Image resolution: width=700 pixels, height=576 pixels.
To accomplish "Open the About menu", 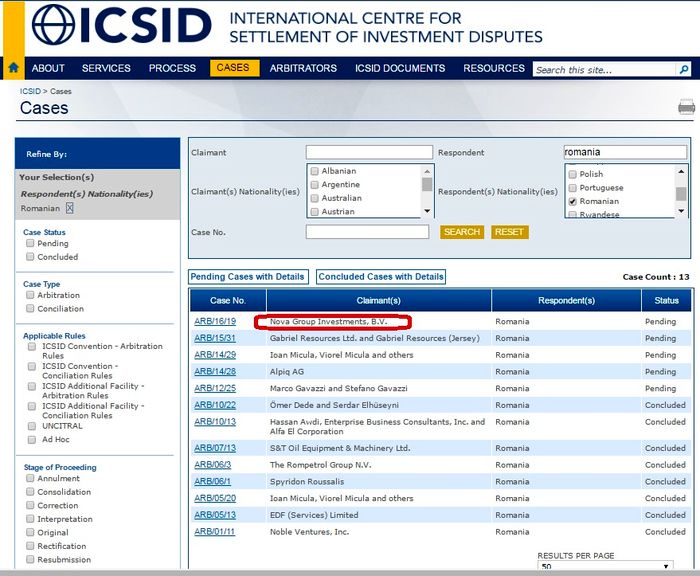I will 48,68.
